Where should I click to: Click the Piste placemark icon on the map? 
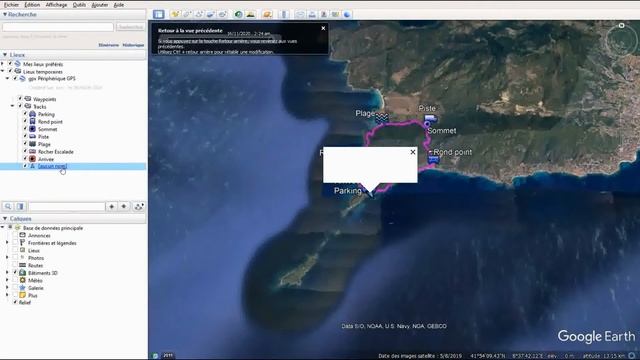(x=430, y=119)
